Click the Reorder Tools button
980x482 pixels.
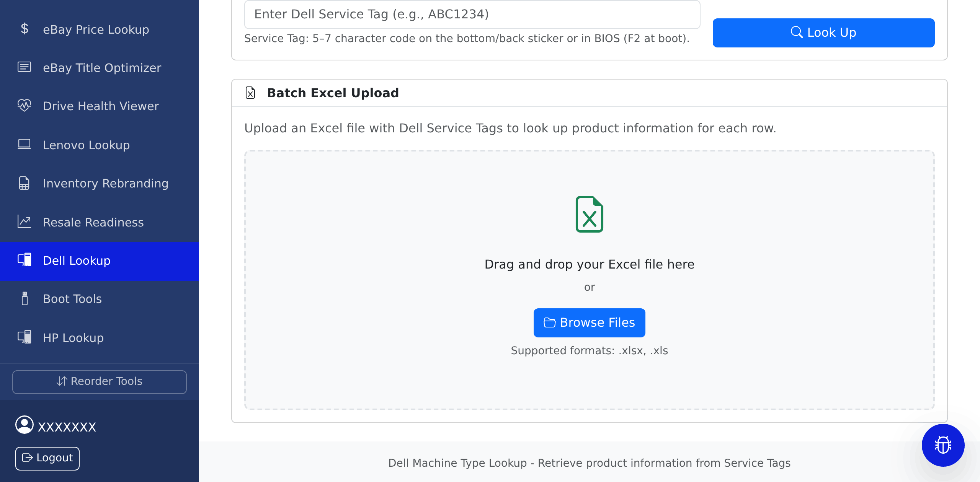100,382
